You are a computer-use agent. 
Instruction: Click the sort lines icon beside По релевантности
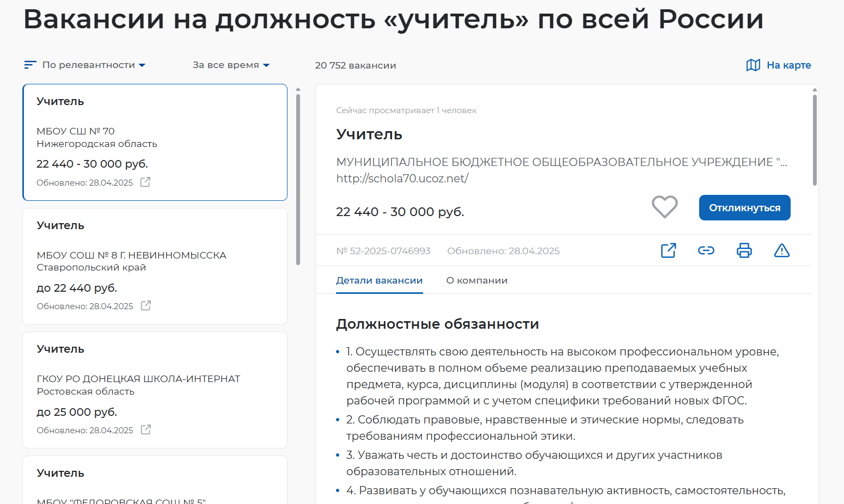[x=30, y=65]
